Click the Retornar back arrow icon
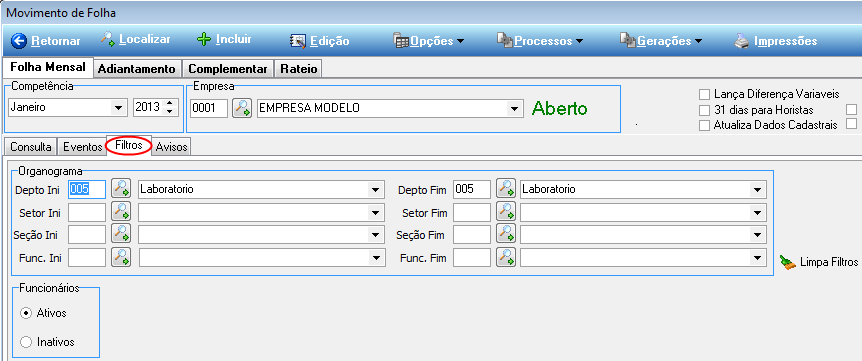Image resolution: width=862 pixels, height=361 pixels. coord(19,41)
